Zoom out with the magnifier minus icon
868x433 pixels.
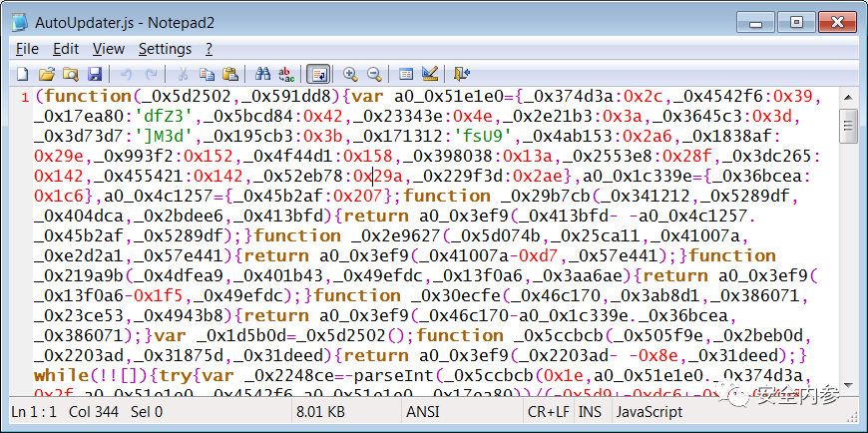click(x=374, y=73)
